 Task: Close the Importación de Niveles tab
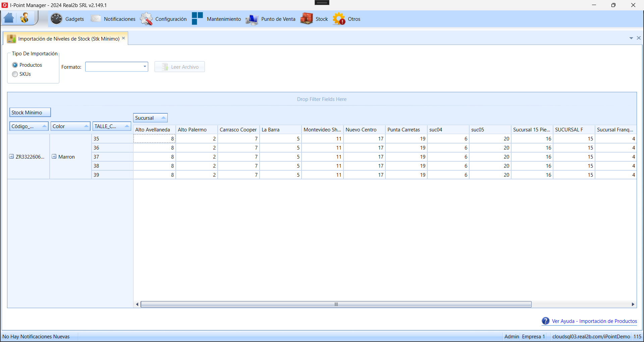(123, 38)
